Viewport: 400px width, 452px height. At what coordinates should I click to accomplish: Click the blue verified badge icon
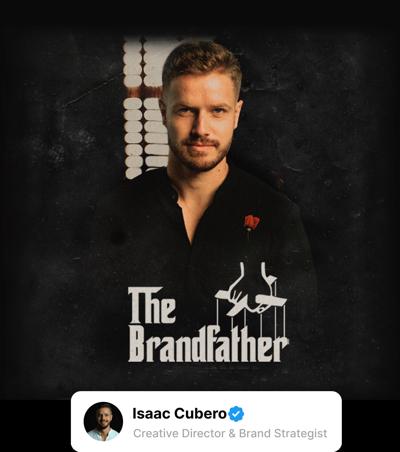236,414
